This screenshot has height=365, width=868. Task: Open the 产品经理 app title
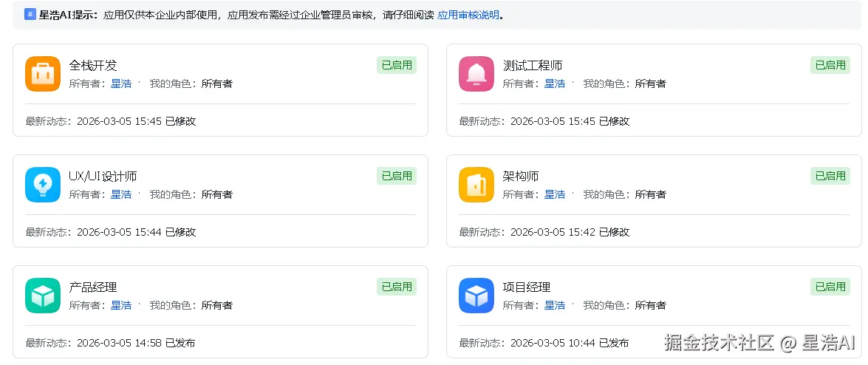(x=93, y=287)
